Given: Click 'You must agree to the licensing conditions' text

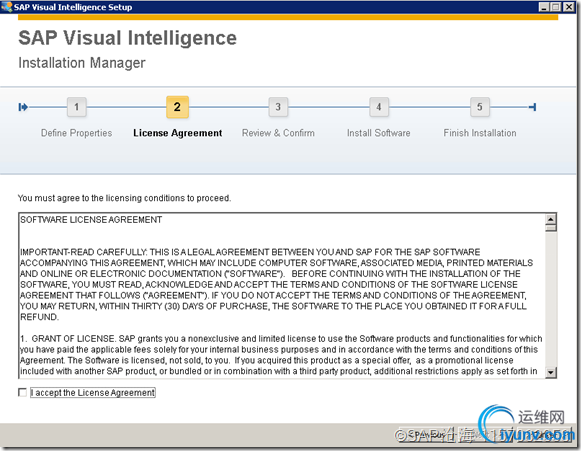Looking at the screenshot, I should (x=124, y=198).
